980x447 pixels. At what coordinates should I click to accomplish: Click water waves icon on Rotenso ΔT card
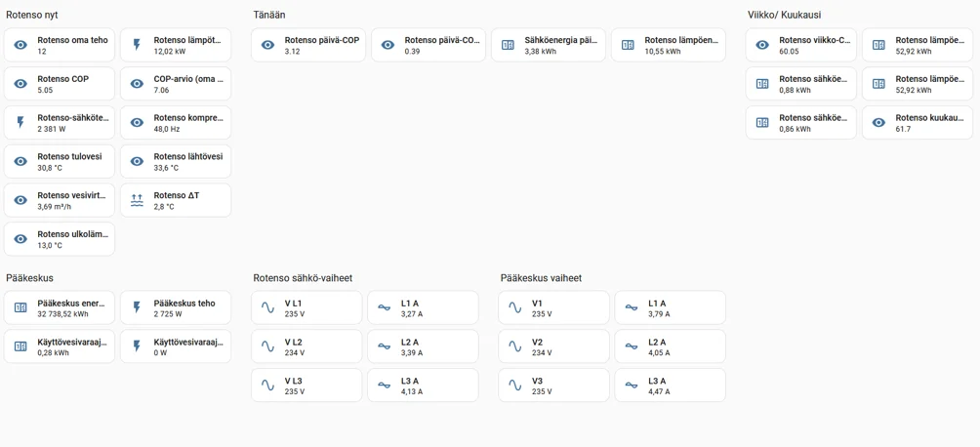click(x=137, y=200)
